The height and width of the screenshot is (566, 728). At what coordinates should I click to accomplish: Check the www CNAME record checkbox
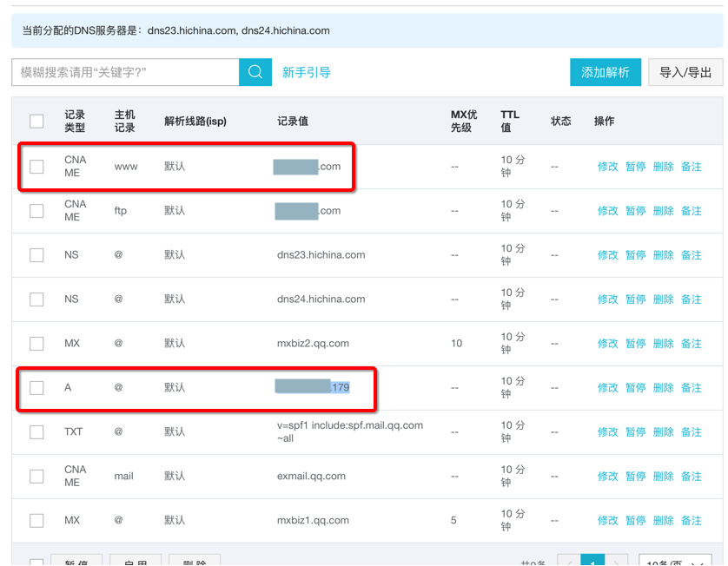tap(36, 167)
